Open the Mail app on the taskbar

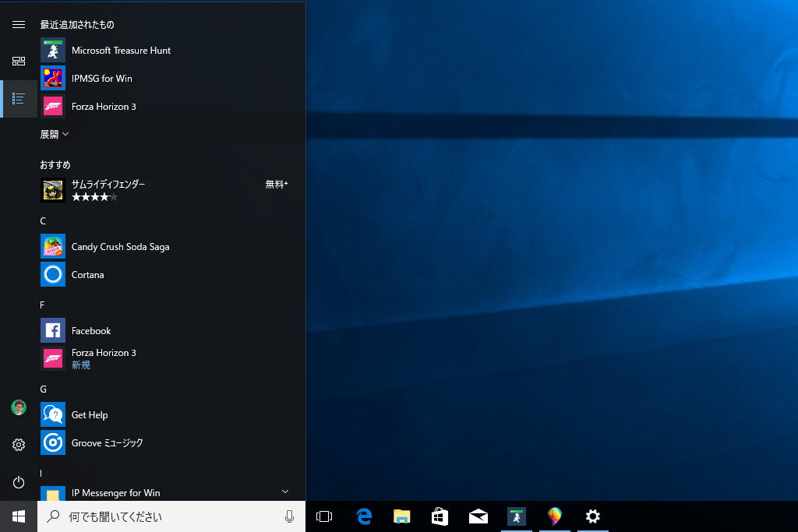tap(478, 516)
